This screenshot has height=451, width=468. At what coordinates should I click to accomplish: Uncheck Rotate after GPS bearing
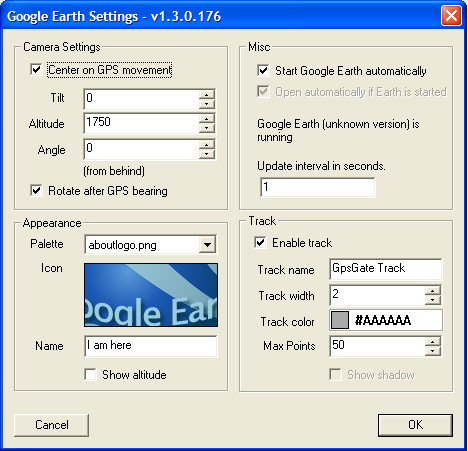[36, 191]
